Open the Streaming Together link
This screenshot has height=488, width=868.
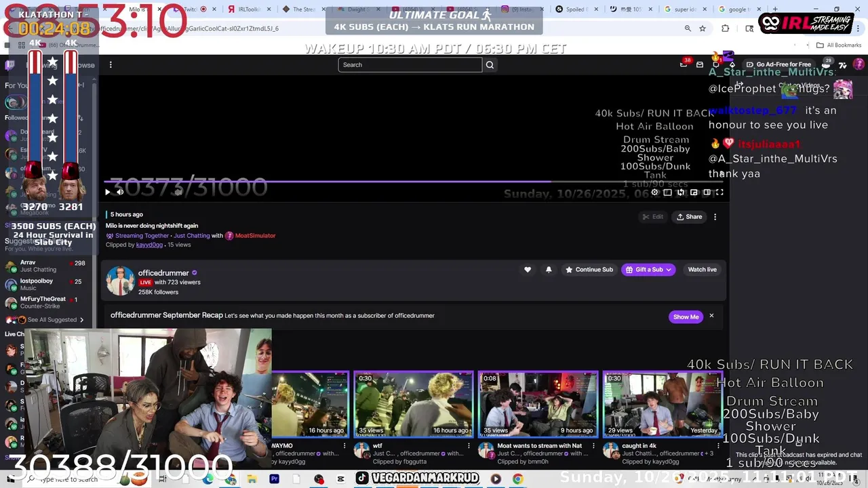(x=142, y=236)
